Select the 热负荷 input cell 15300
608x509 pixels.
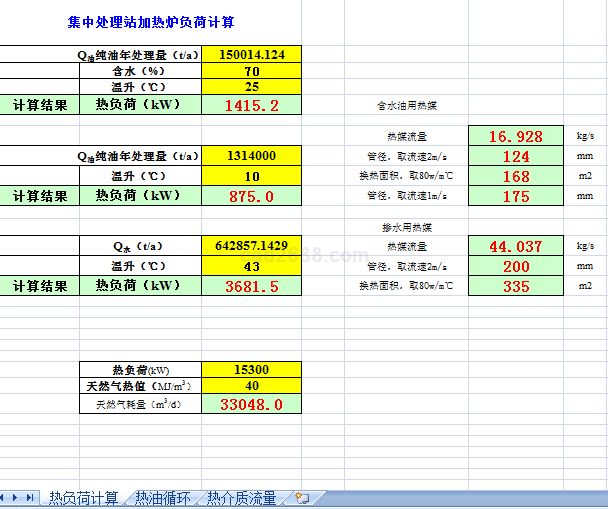tap(251, 369)
